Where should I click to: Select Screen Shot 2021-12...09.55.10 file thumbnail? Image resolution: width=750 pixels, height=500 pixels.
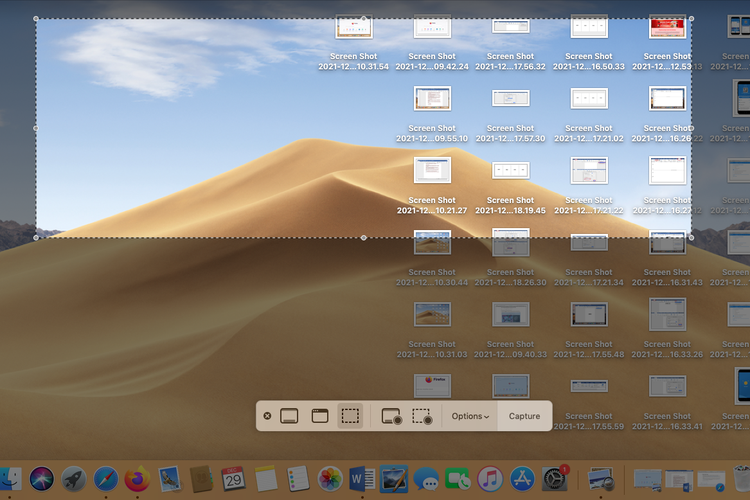[432, 99]
